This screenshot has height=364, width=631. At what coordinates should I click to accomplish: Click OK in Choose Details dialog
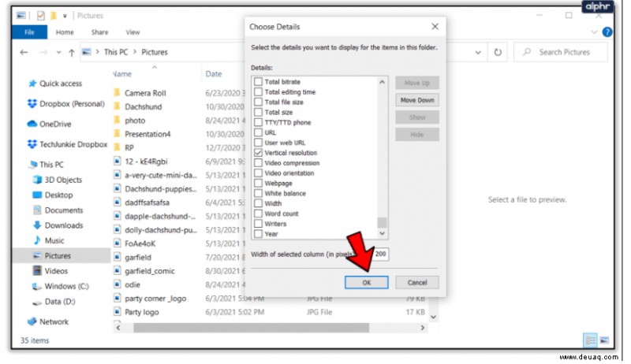point(367,282)
